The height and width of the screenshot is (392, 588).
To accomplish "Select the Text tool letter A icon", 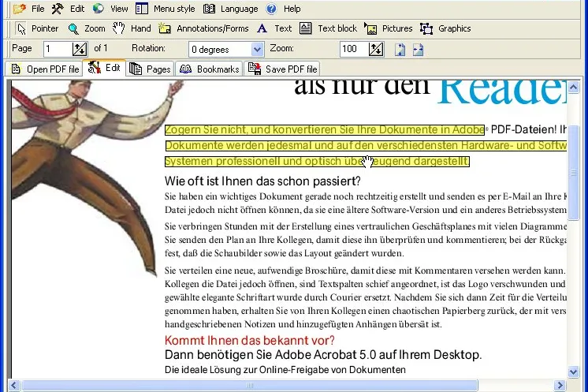I will click(x=262, y=28).
